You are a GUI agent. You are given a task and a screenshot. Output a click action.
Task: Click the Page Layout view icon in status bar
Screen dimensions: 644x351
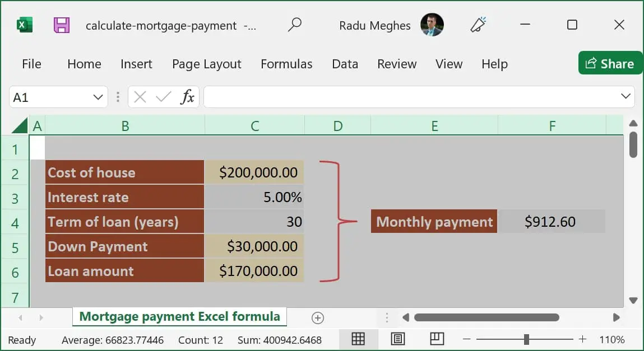[397, 339]
